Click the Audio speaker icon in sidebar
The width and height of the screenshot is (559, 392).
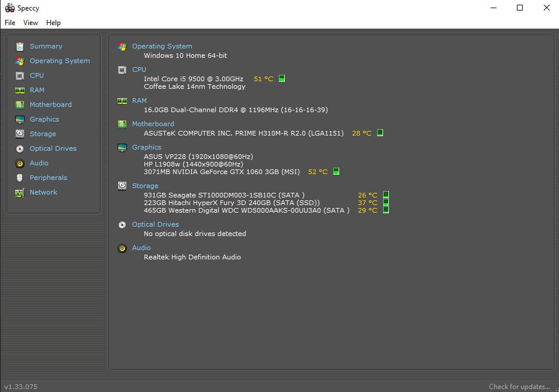[20, 163]
